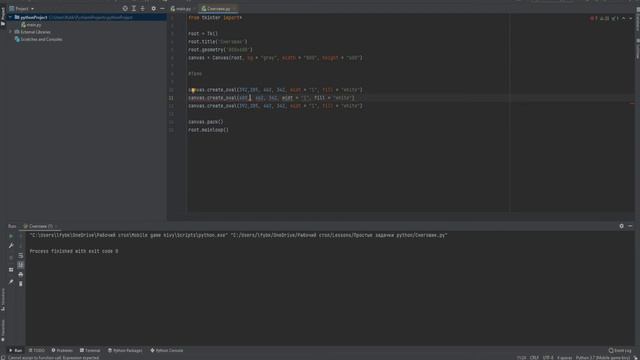Screen dimensions: 640x360
Task: Open the Event Log
Action: (620, 350)
